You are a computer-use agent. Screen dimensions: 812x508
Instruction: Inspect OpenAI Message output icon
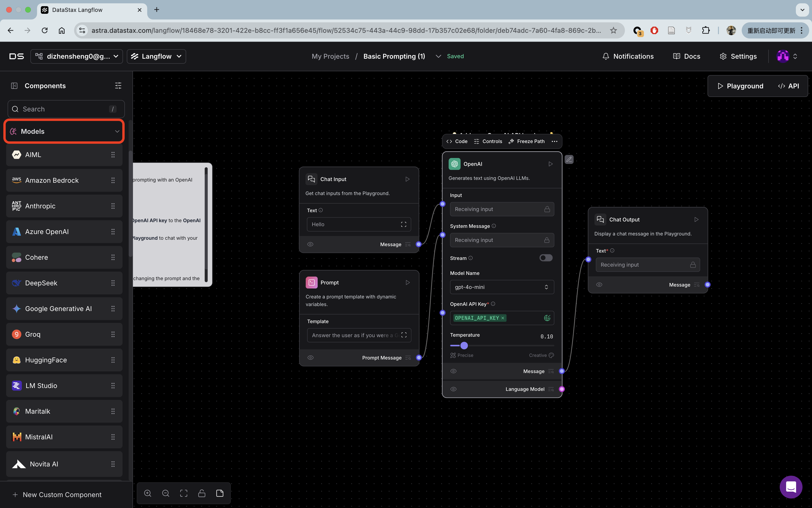pyautogui.click(x=551, y=371)
